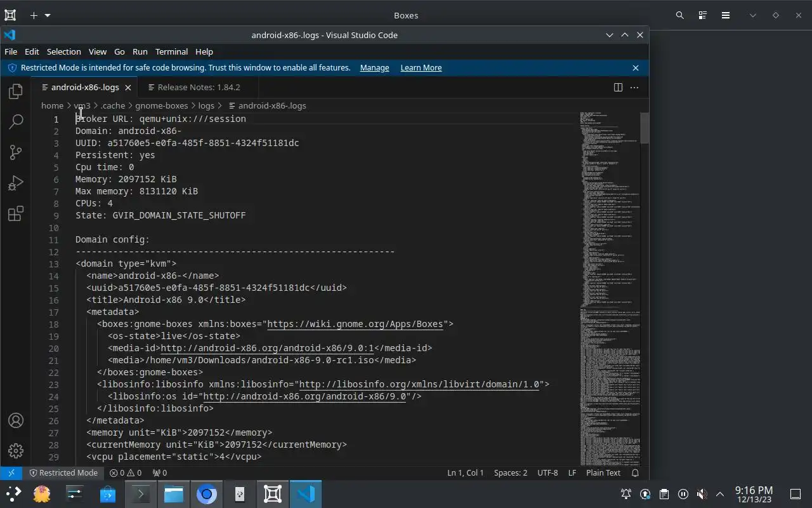Open the Boxes hamburger menu
This screenshot has width=812, height=508.
click(x=725, y=15)
